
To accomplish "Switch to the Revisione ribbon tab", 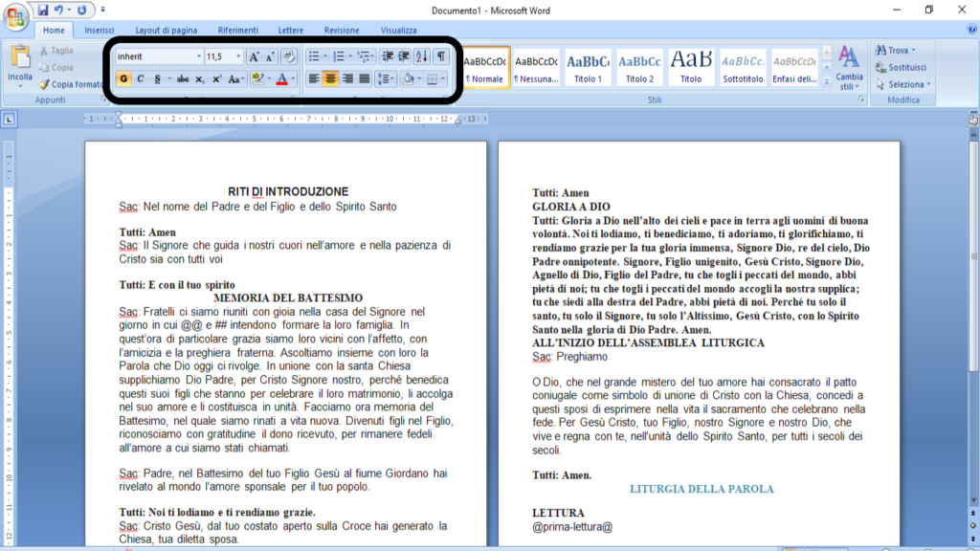I will tap(342, 30).
